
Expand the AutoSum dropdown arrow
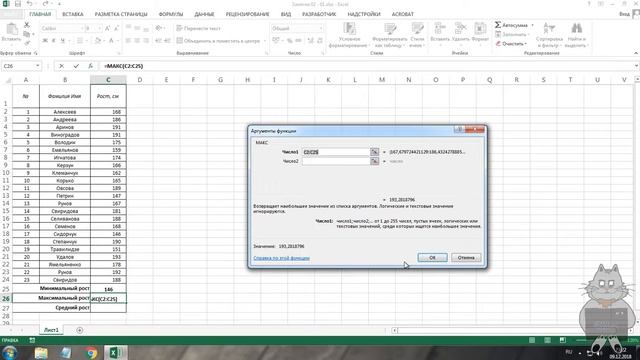point(532,25)
